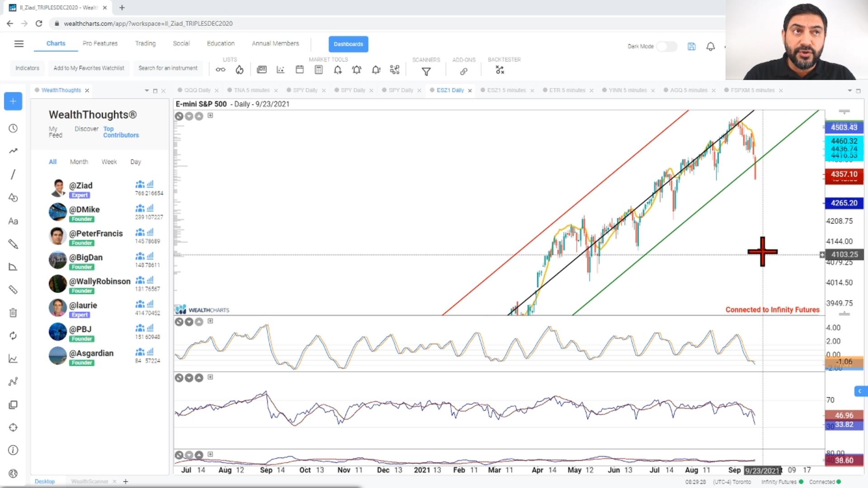Hide the main price chart indicator

click(179, 116)
